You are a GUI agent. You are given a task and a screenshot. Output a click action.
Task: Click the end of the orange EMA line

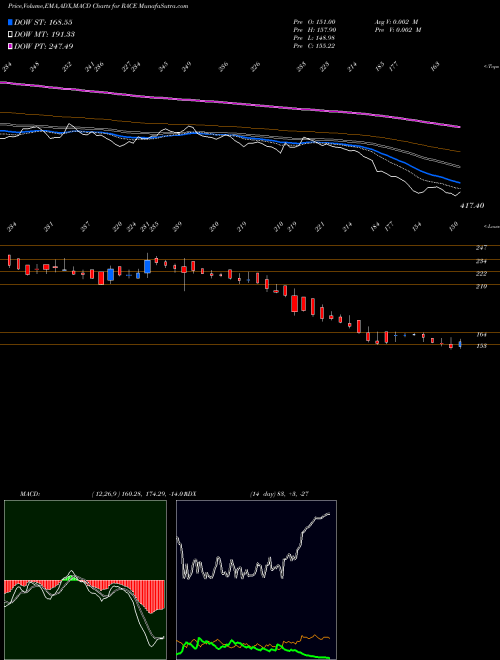coord(459,151)
